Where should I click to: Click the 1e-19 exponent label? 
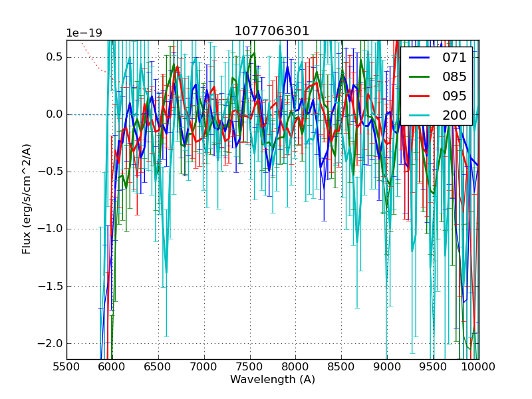tap(84, 33)
